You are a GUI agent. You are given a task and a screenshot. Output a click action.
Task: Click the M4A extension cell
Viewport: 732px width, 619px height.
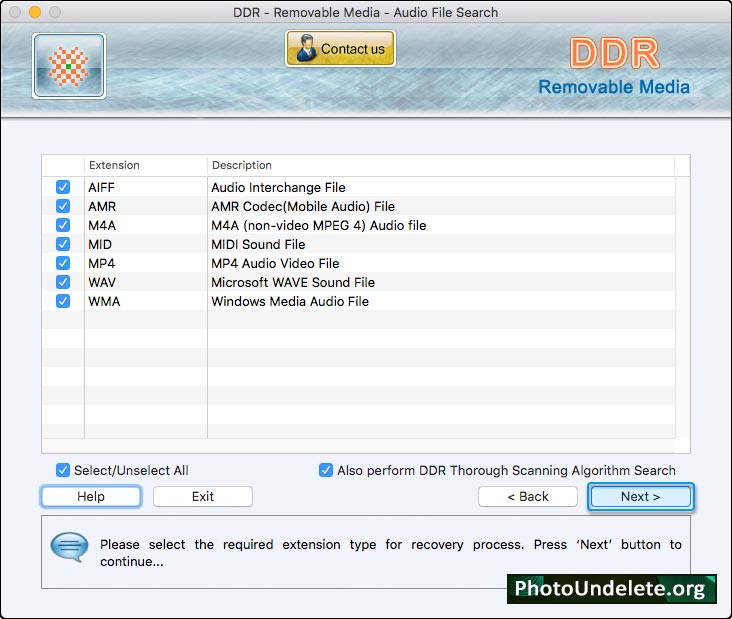tap(146, 225)
